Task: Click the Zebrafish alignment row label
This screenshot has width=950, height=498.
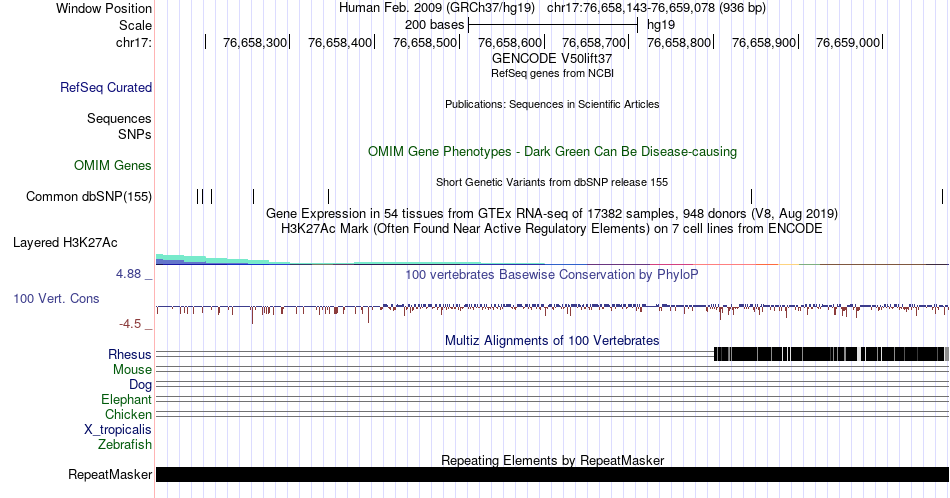Action: coord(125,444)
